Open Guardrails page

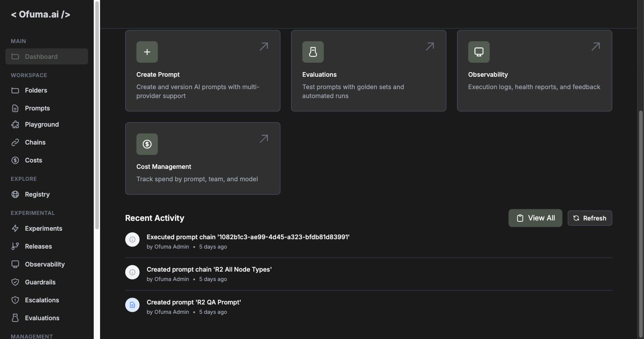click(x=47, y=282)
